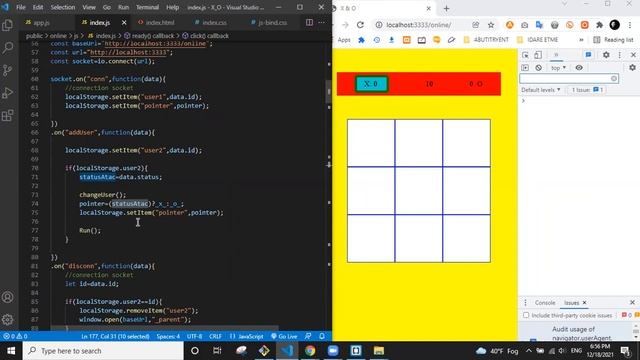Change line ending via CRLF item
640x360 pixels.
pyautogui.click(x=215, y=336)
